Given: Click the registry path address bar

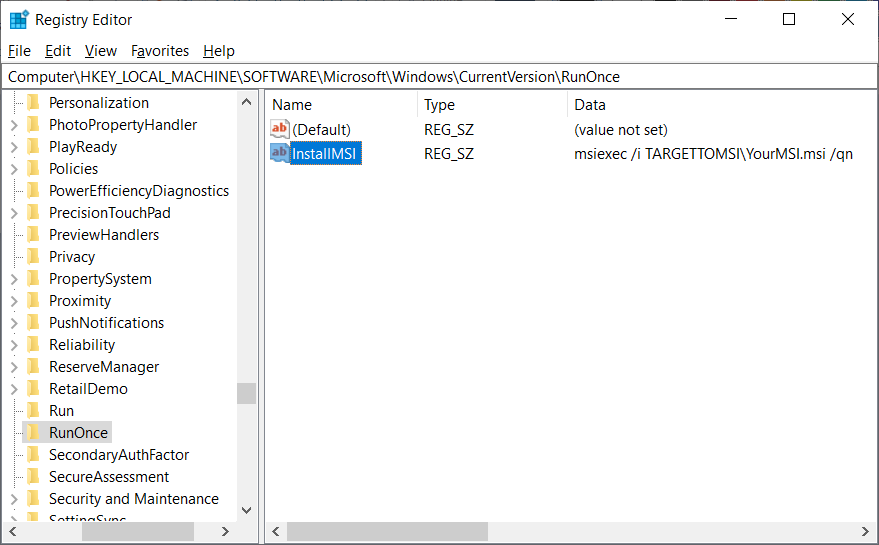Looking at the screenshot, I should [x=440, y=77].
